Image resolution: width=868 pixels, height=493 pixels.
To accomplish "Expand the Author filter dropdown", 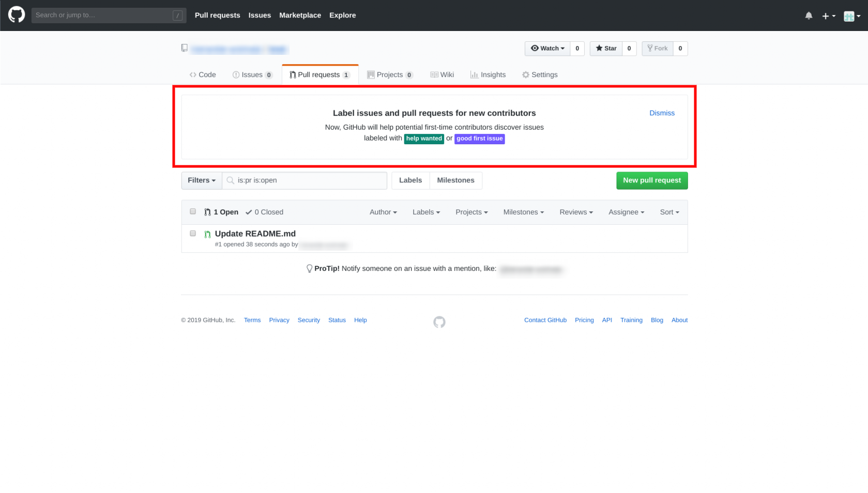I will pyautogui.click(x=383, y=212).
